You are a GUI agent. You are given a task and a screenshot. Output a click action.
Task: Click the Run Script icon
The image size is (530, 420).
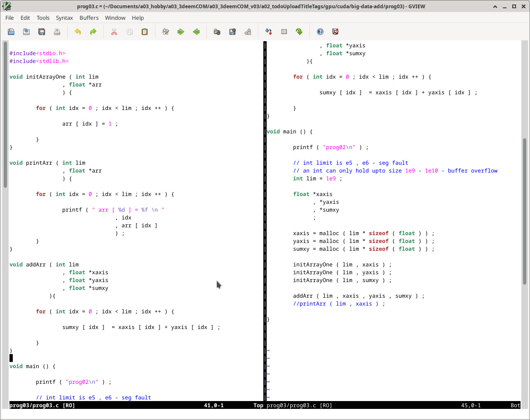pyautogui.click(x=248, y=32)
